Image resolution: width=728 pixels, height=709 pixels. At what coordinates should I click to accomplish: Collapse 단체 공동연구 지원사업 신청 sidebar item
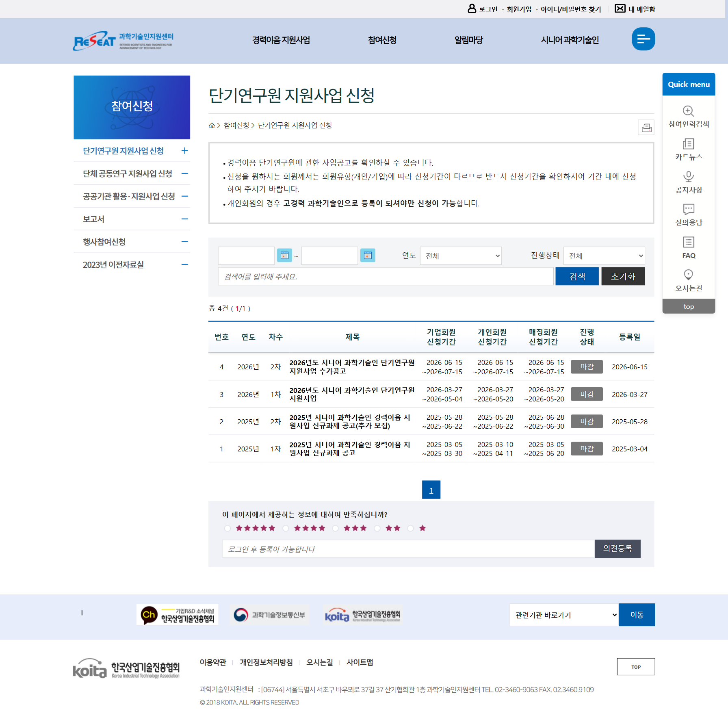185,173
